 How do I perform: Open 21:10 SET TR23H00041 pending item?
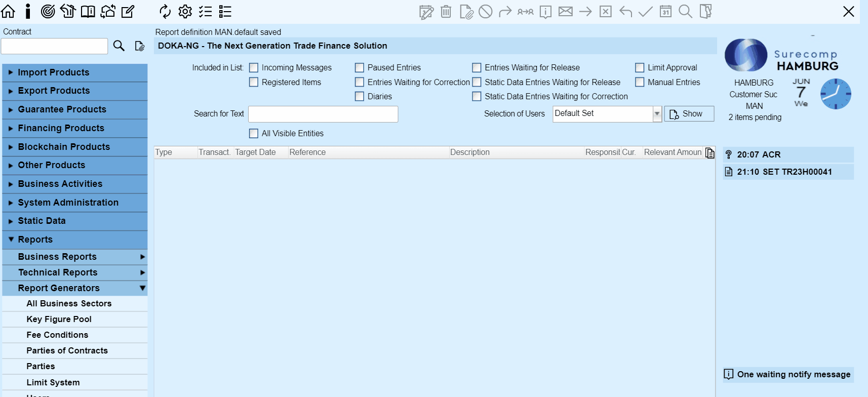click(x=788, y=172)
